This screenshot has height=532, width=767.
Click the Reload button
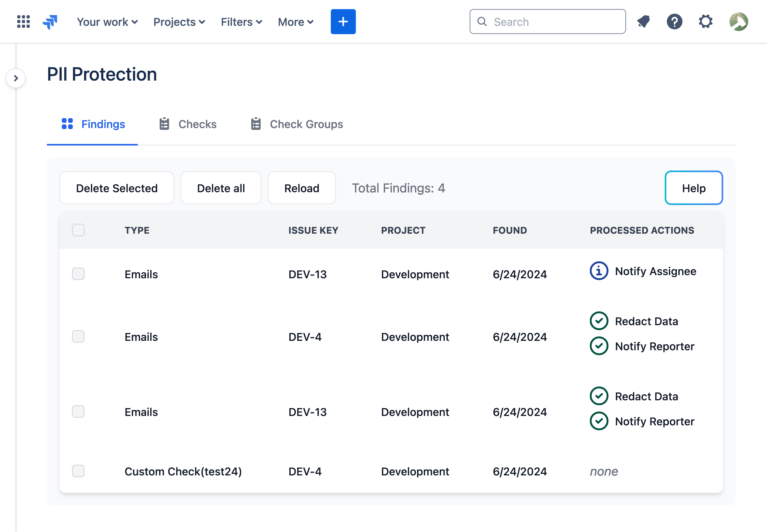(x=302, y=188)
